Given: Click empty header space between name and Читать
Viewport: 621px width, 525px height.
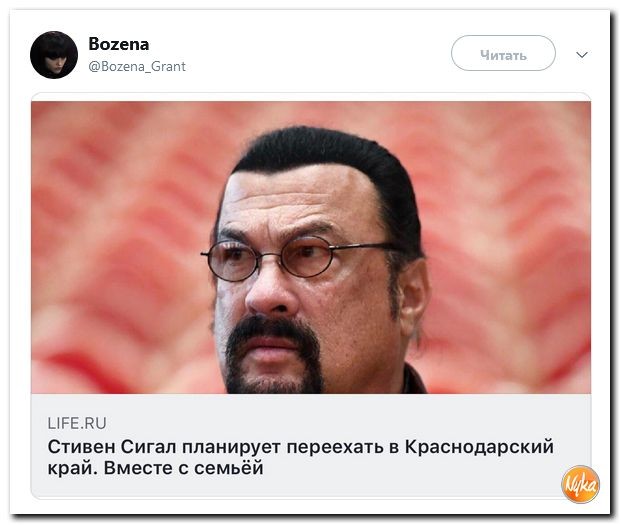Looking at the screenshot, I should [x=317, y=55].
